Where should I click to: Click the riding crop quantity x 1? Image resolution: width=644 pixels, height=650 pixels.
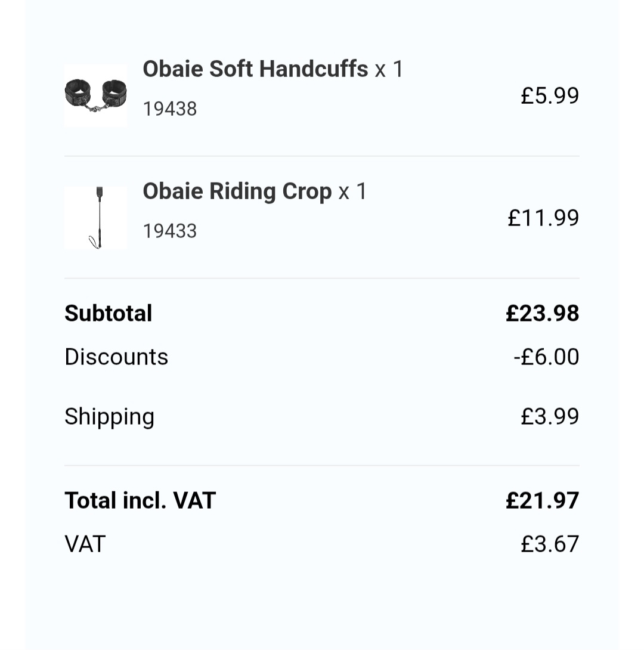pos(353,191)
